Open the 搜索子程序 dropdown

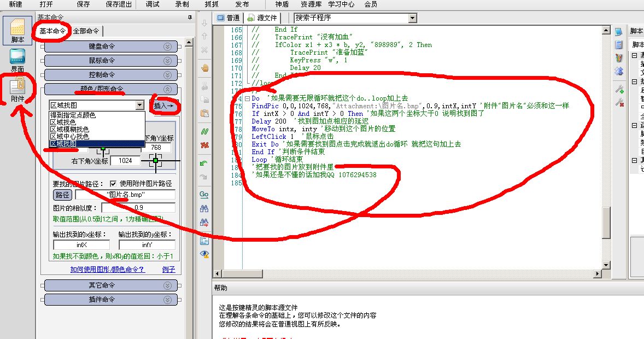(413, 17)
